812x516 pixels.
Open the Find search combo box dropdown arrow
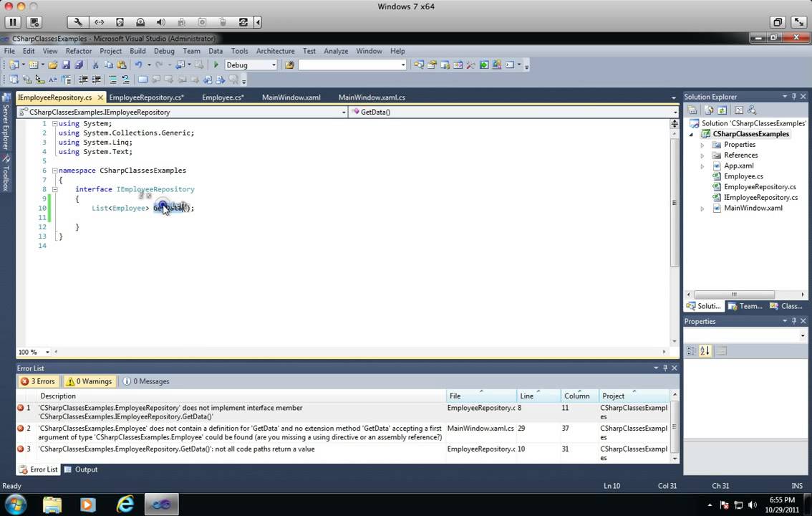[403, 64]
